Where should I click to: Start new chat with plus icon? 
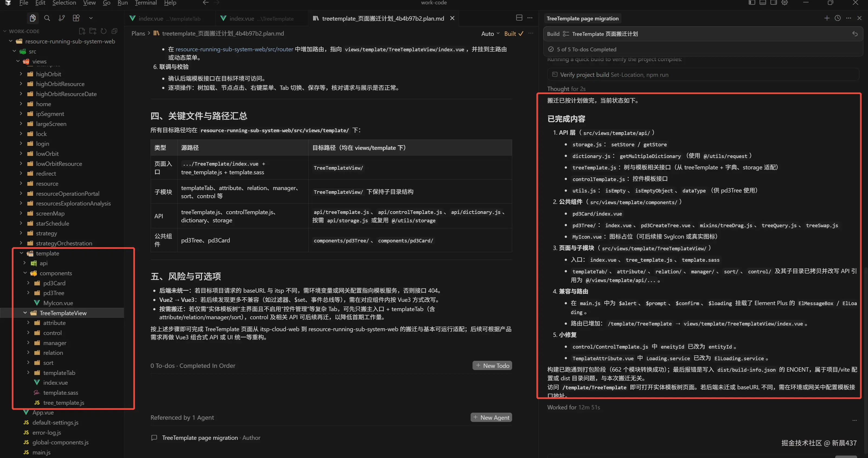point(826,18)
